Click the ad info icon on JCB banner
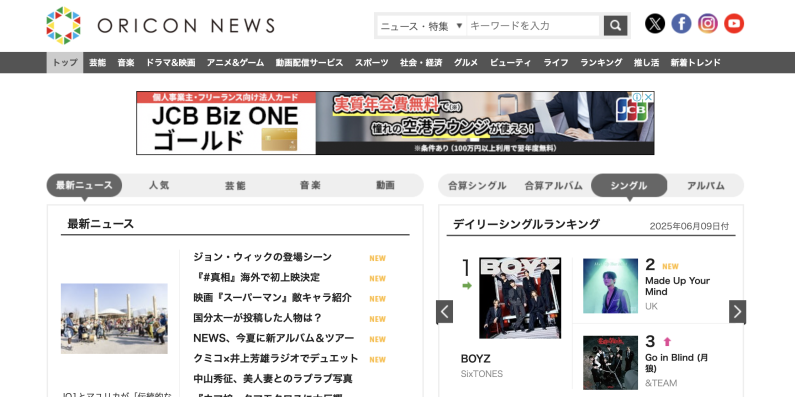Image resolution: width=795 pixels, height=397 pixels. point(637,97)
